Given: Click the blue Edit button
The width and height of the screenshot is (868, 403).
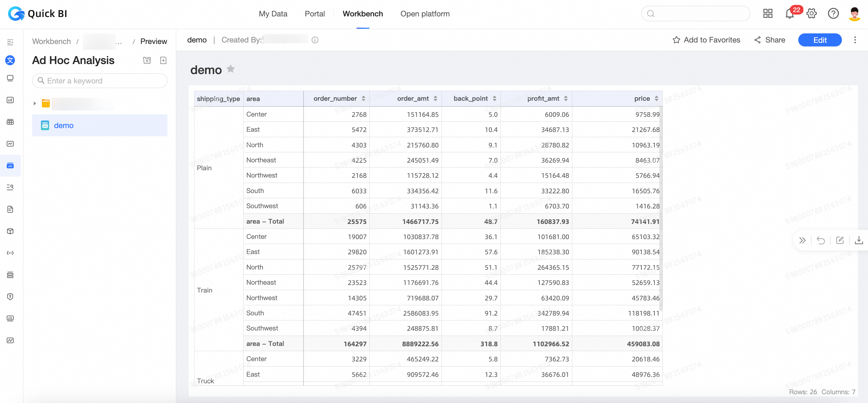Looking at the screenshot, I should pyautogui.click(x=819, y=40).
